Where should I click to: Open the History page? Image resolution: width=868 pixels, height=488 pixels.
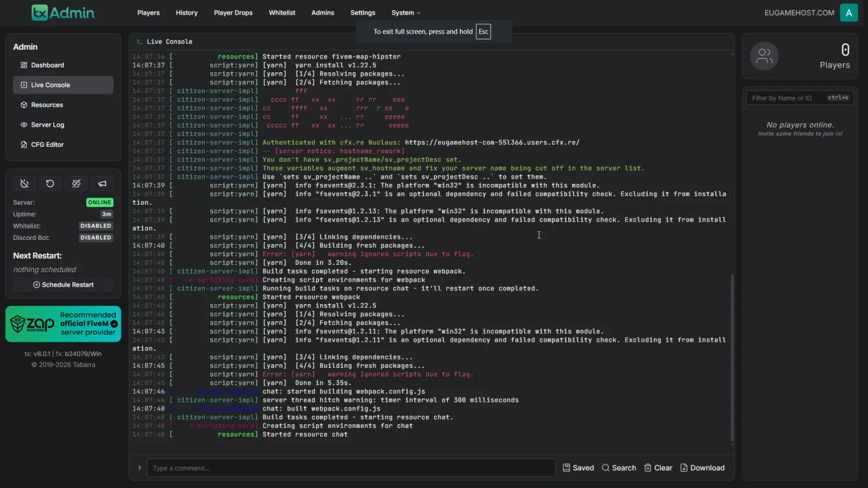coord(187,13)
